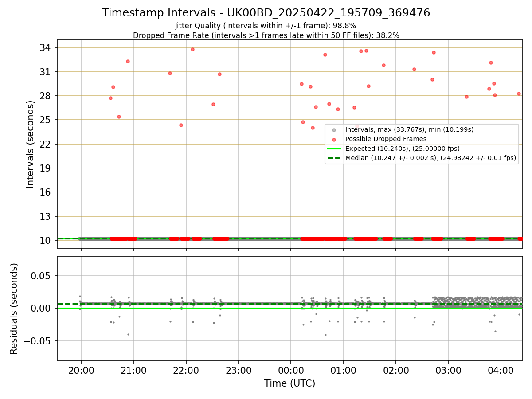Click y-axis tick label '10'
The height and width of the screenshot is (399, 532).
coord(46,240)
